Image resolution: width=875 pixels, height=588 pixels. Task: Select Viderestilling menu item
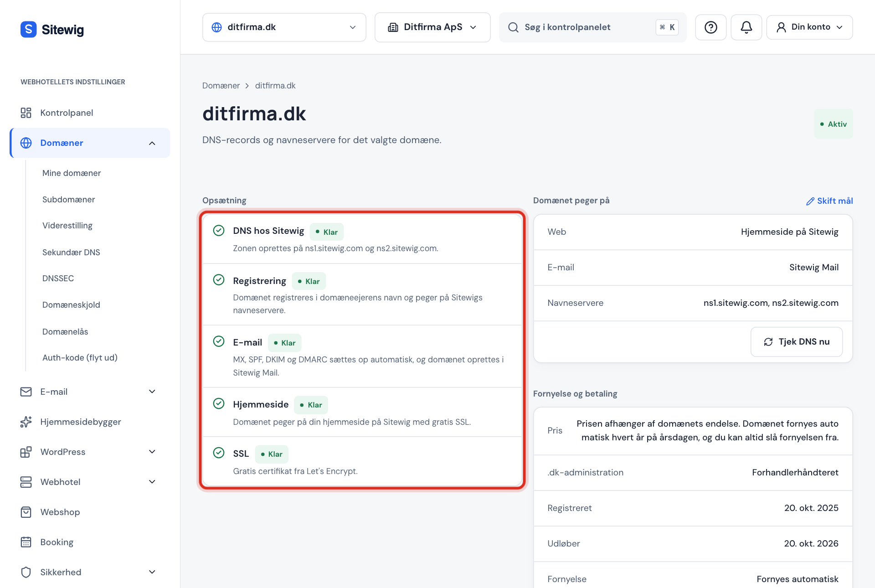click(67, 226)
